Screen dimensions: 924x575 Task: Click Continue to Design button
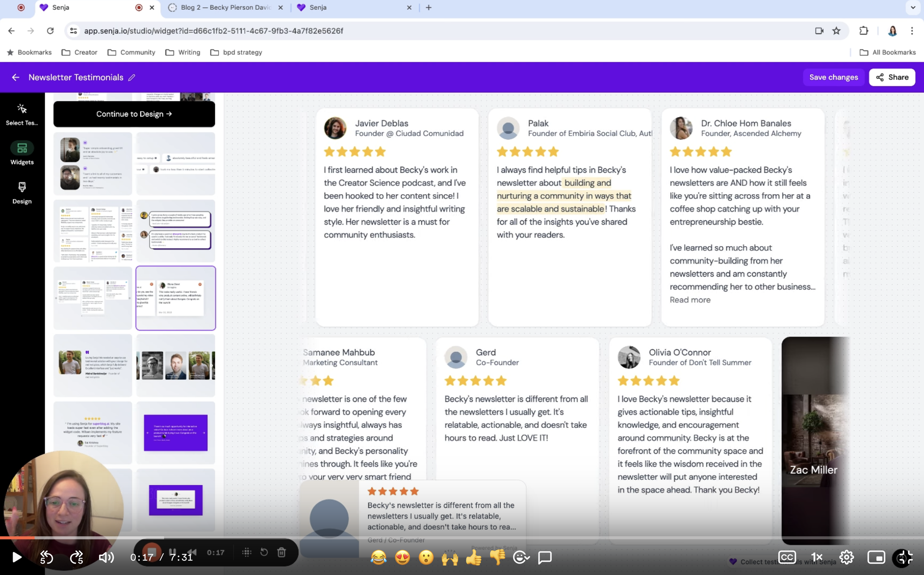pyautogui.click(x=134, y=114)
